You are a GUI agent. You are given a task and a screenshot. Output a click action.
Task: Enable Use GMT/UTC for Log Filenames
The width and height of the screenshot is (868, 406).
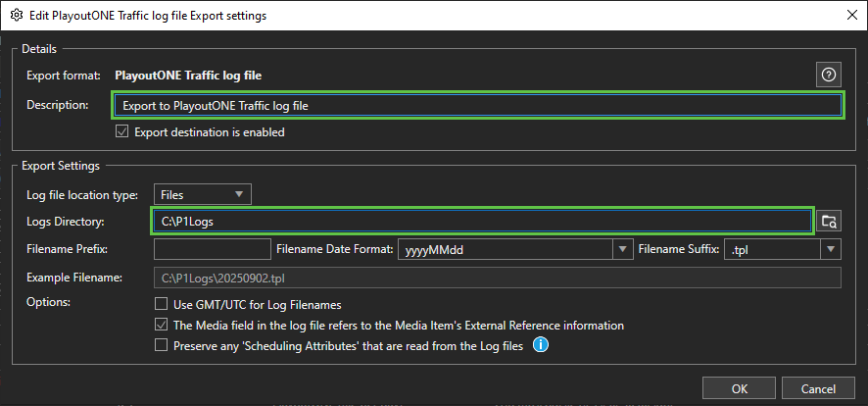[x=161, y=304]
